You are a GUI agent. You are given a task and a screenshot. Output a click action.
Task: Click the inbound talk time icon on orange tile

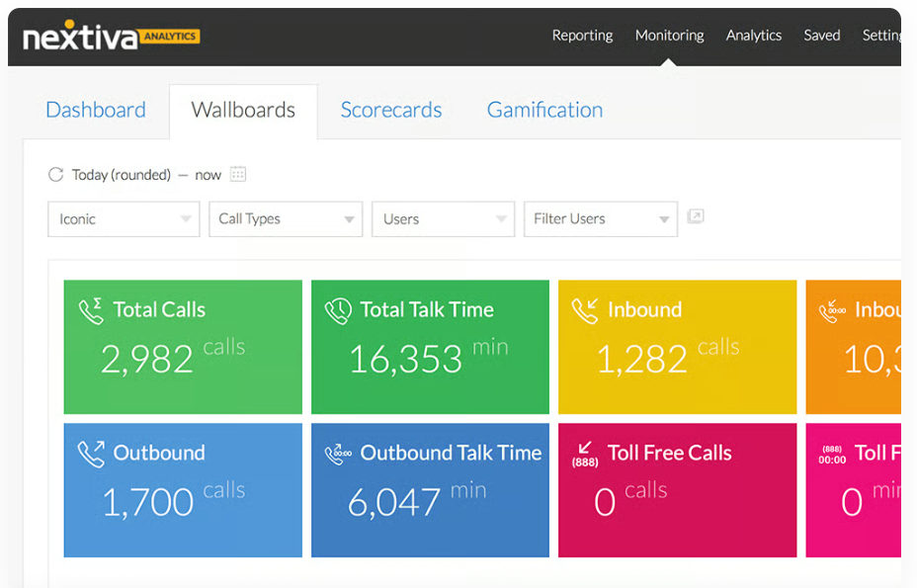click(x=833, y=312)
